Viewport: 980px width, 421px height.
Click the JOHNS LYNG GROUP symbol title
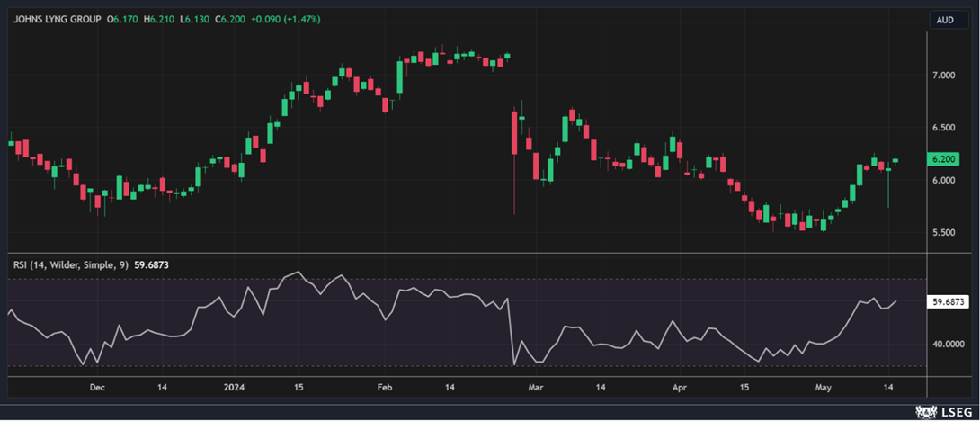58,20
